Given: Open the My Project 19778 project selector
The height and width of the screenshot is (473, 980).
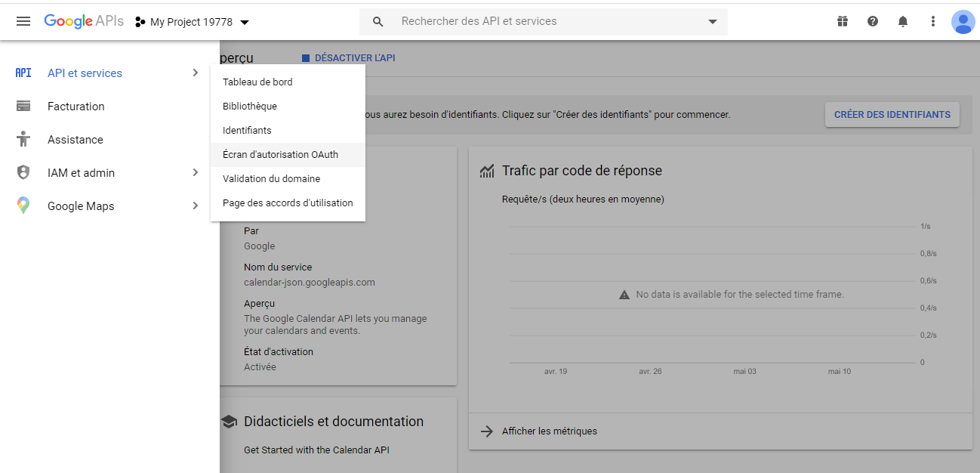Looking at the screenshot, I should pos(193,22).
